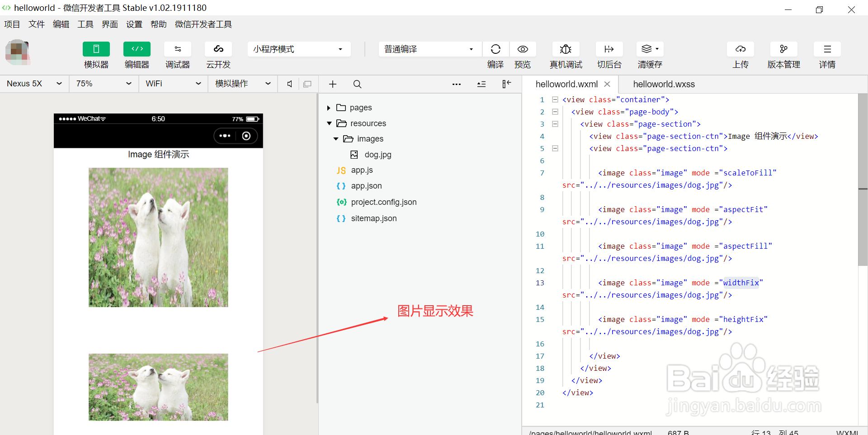This screenshot has width=868, height=435.
Task: Toggle the simulator panel button
Action: coord(96,49)
